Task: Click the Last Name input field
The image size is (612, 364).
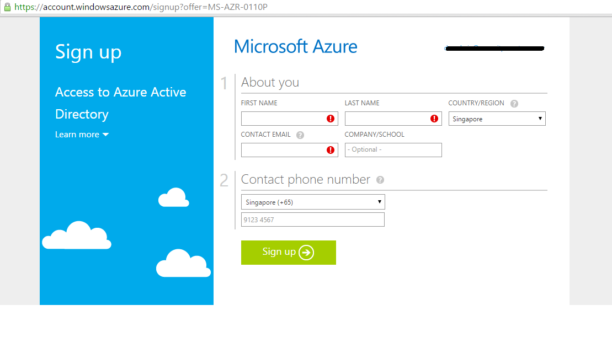Action: click(393, 119)
